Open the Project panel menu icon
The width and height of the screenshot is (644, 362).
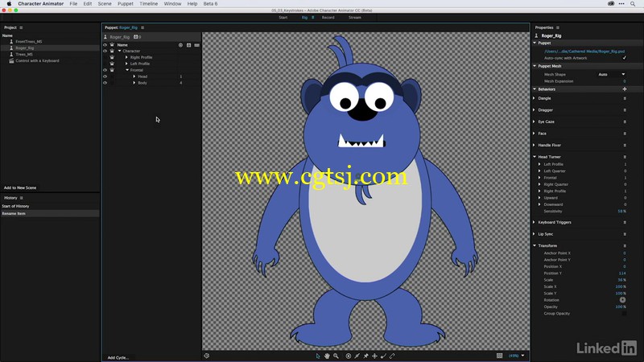tap(21, 27)
